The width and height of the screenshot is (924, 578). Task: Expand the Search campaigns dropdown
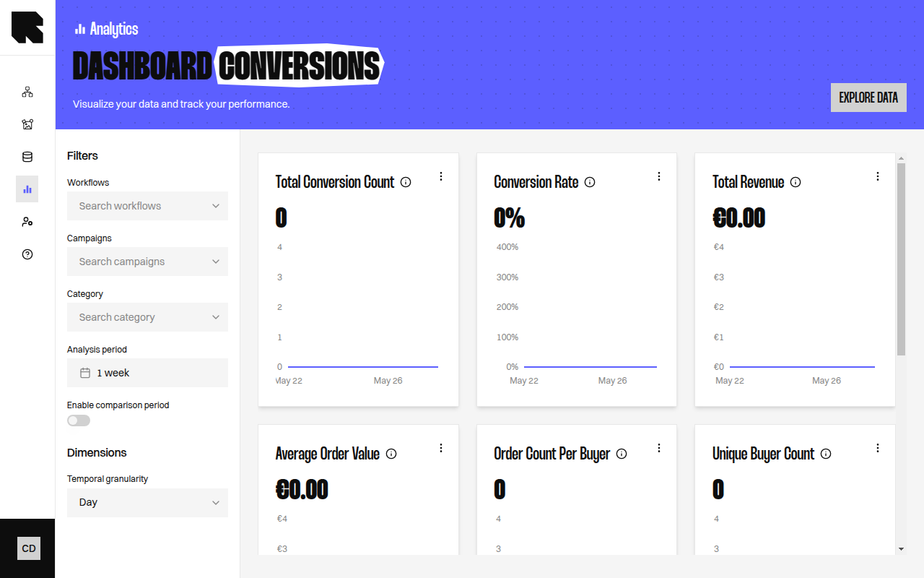click(x=147, y=262)
